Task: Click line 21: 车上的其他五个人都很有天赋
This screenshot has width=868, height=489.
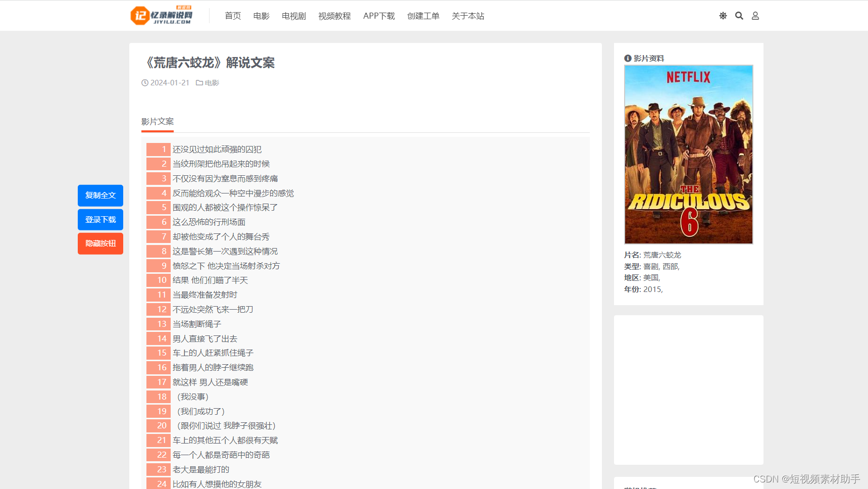Action: pyautogui.click(x=225, y=441)
